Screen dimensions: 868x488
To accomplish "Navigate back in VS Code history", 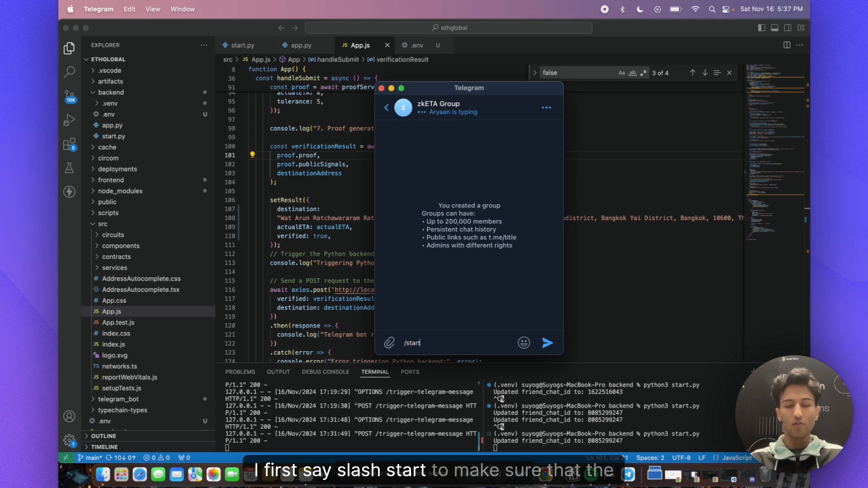I will point(281,28).
